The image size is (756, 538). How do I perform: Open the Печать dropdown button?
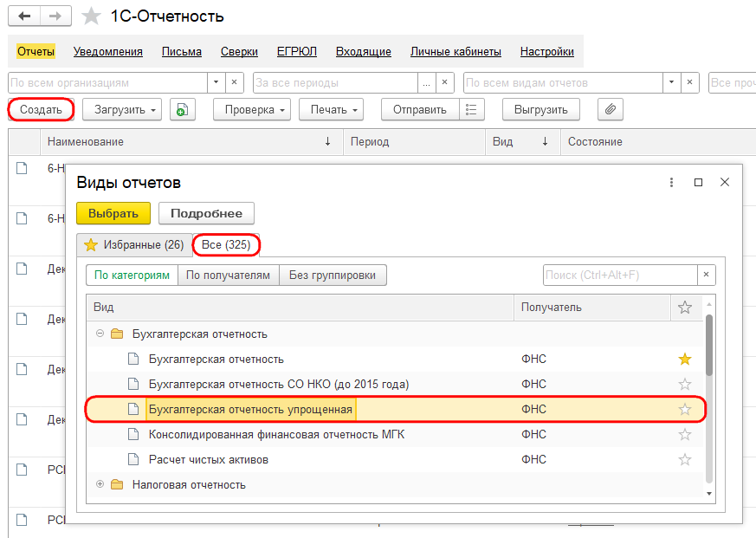331,110
